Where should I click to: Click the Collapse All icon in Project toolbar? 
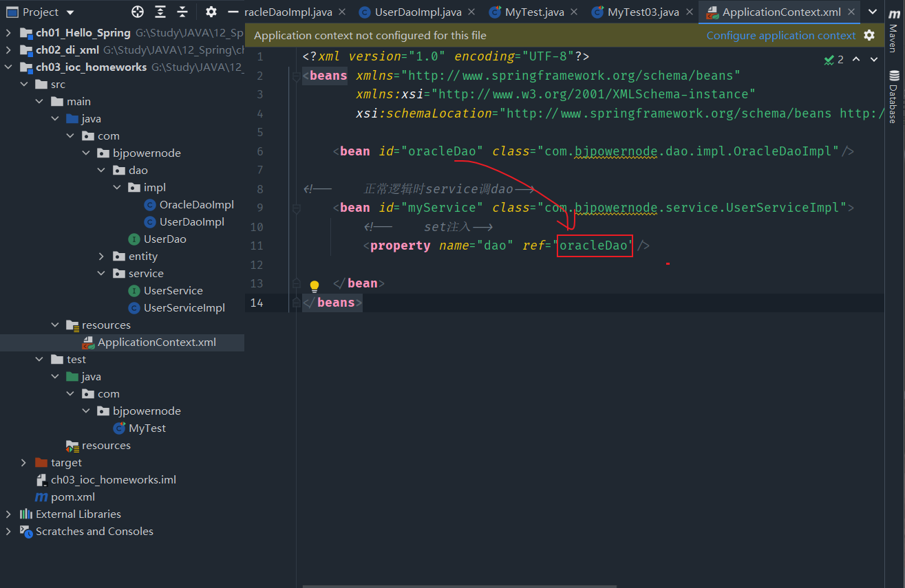182,12
